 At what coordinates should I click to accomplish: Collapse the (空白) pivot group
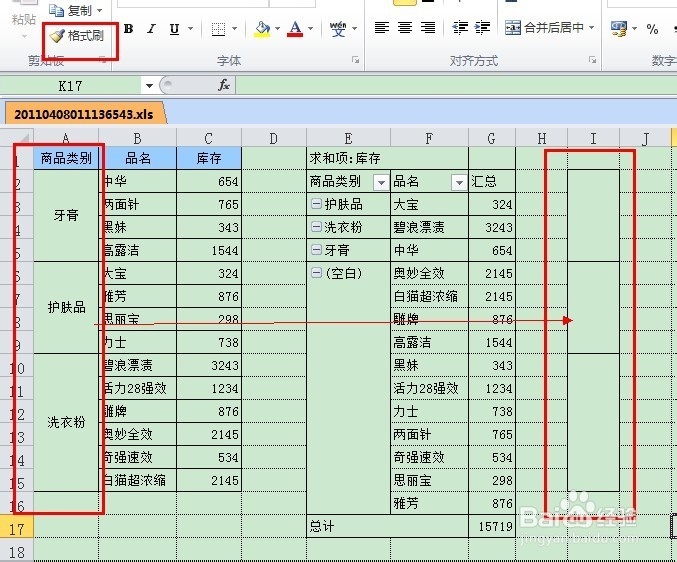[316, 272]
